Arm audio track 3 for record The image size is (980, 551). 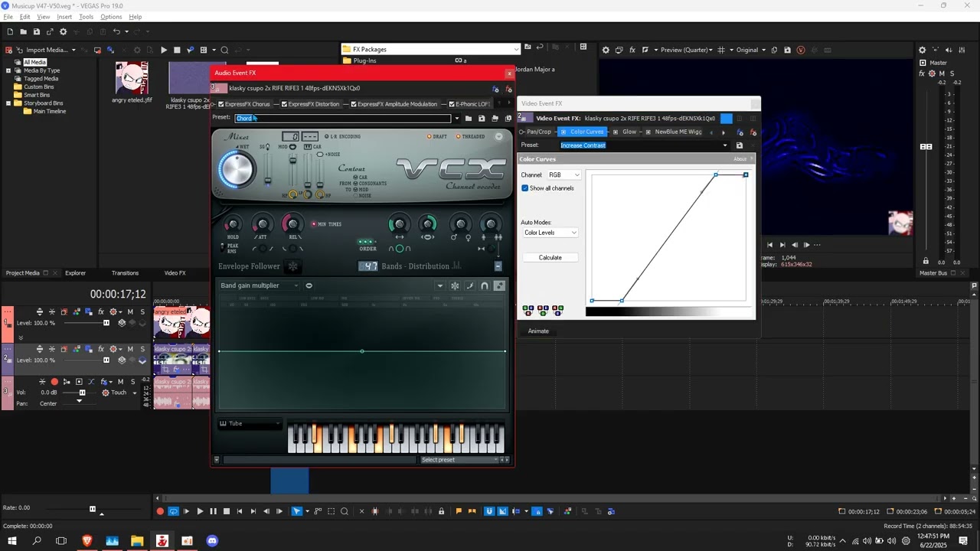[54, 381]
